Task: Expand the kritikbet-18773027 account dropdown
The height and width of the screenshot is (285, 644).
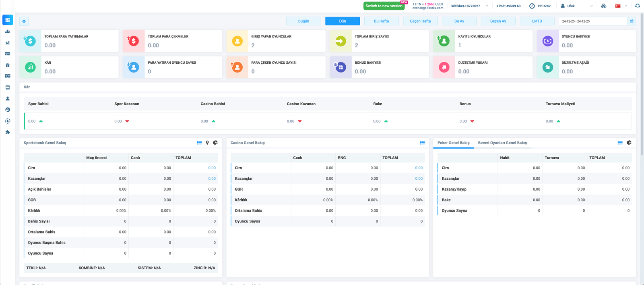Action: tap(487, 6)
